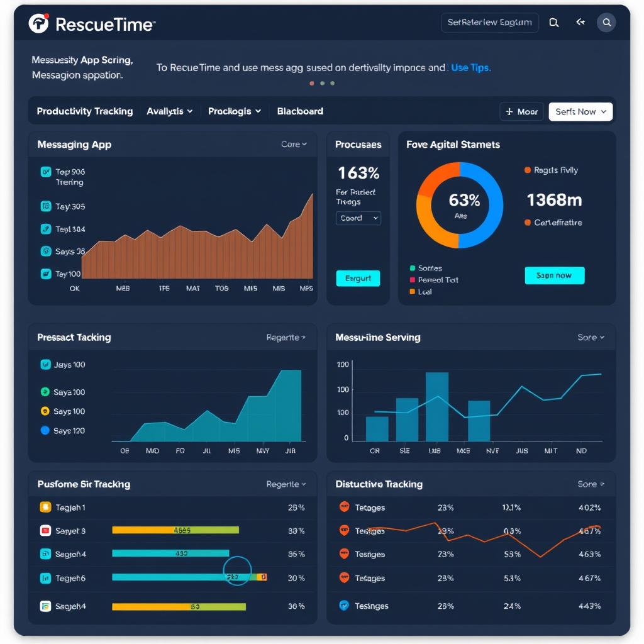This screenshot has width=644, height=644.
Task: Open the Coord select box
Action: click(x=358, y=218)
